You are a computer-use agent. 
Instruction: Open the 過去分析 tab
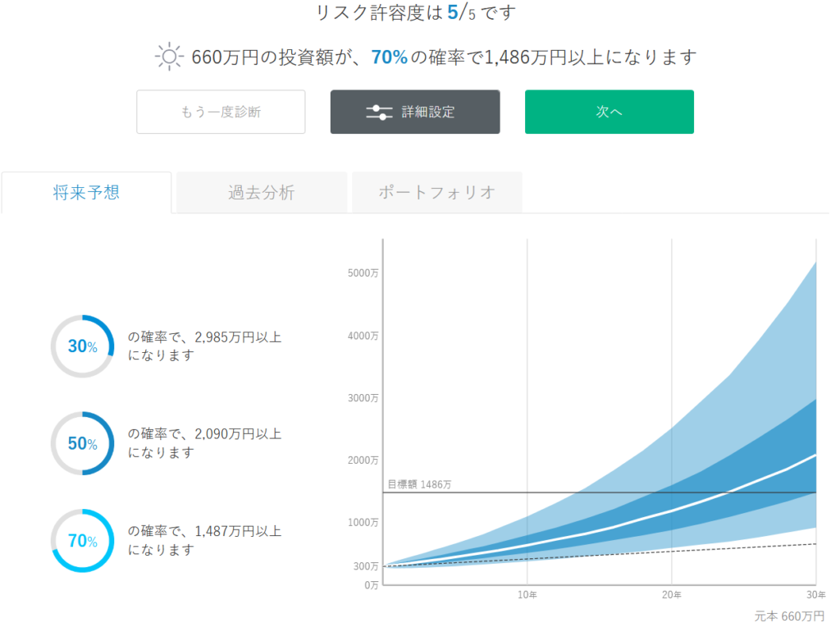[x=261, y=193]
